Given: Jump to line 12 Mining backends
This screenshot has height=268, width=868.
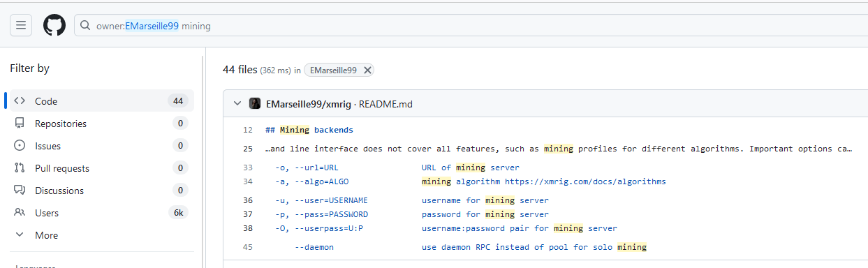Looking at the screenshot, I should tap(248, 130).
